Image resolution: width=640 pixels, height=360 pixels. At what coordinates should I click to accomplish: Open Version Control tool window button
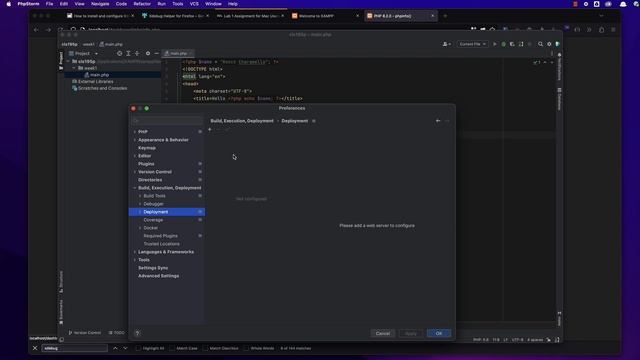84,333
